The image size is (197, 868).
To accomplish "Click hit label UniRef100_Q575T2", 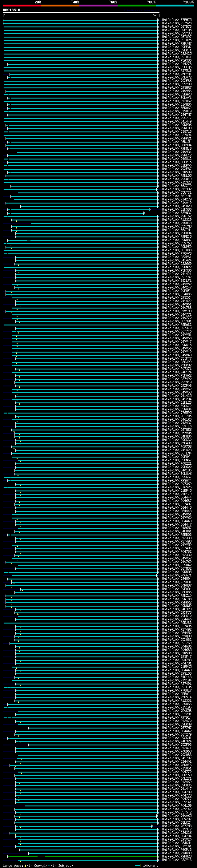I will click(x=176, y=812).
